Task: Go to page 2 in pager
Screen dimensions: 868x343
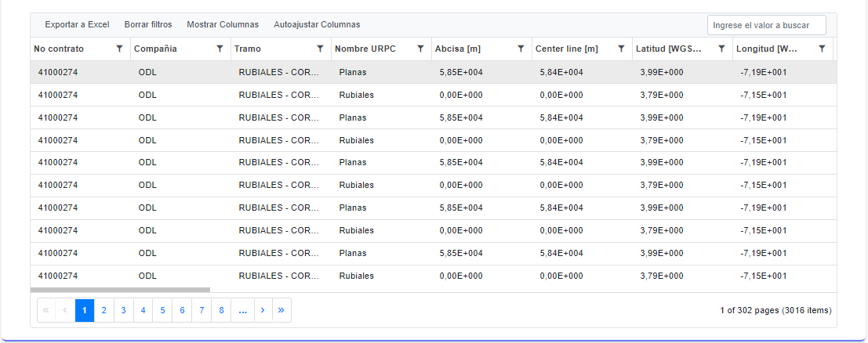Action: click(x=104, y=310)
